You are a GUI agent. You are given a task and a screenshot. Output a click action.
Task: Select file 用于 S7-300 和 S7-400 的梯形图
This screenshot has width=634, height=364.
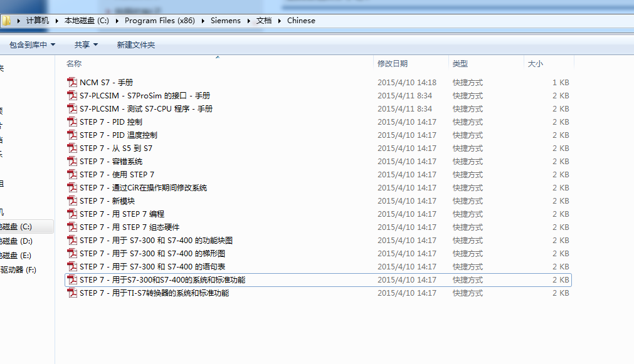[x=152, y=253]
